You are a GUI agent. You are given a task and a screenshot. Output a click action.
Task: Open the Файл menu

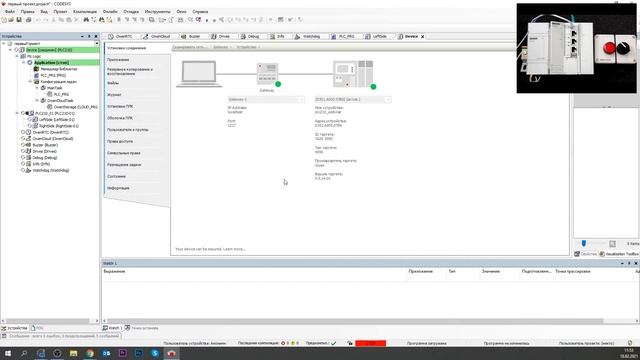click(10, 12)
